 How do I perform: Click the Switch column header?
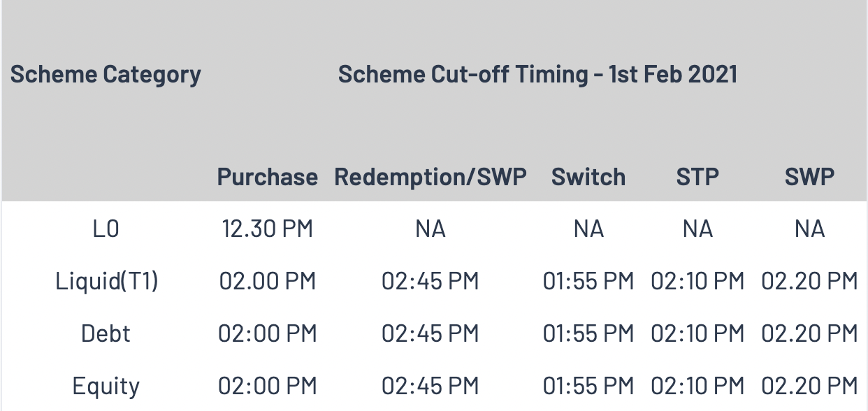[x=588, y=177]
